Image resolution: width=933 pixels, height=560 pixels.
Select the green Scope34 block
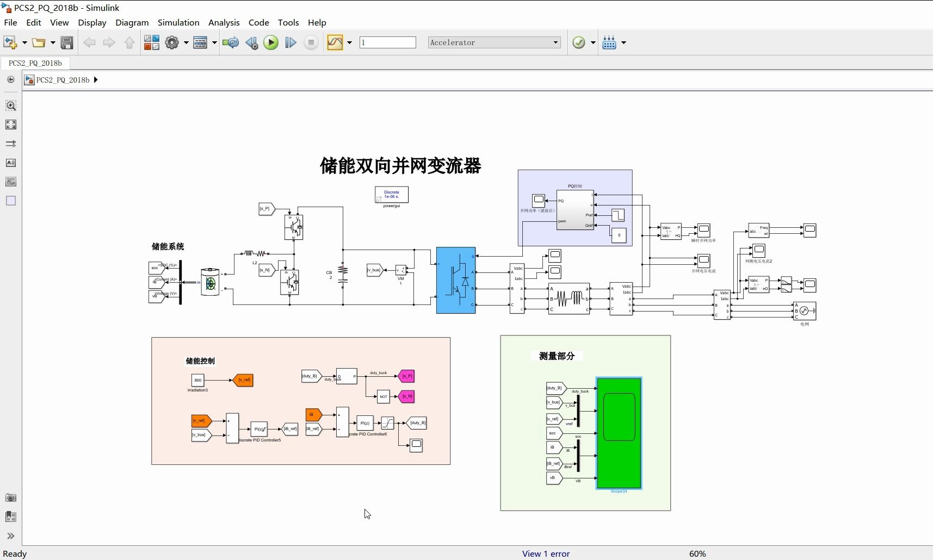[619, 433]
